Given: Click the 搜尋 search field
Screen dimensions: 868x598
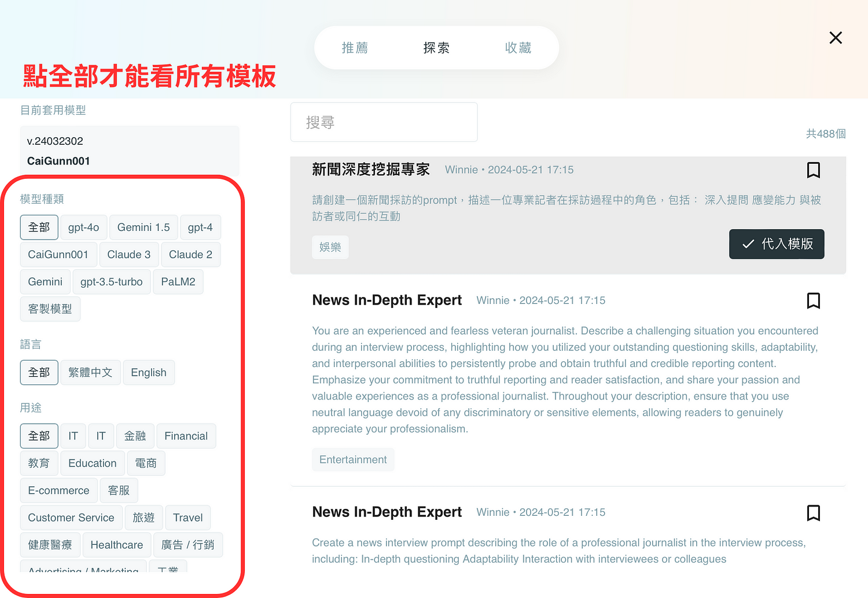Looking at the screenshot, I should tap(384, 122).
